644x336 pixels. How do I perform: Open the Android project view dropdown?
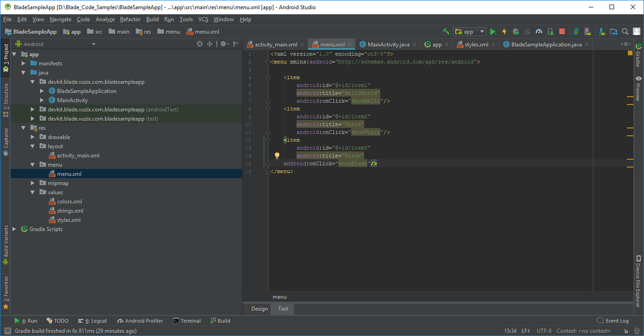click(x=55, y=44)
